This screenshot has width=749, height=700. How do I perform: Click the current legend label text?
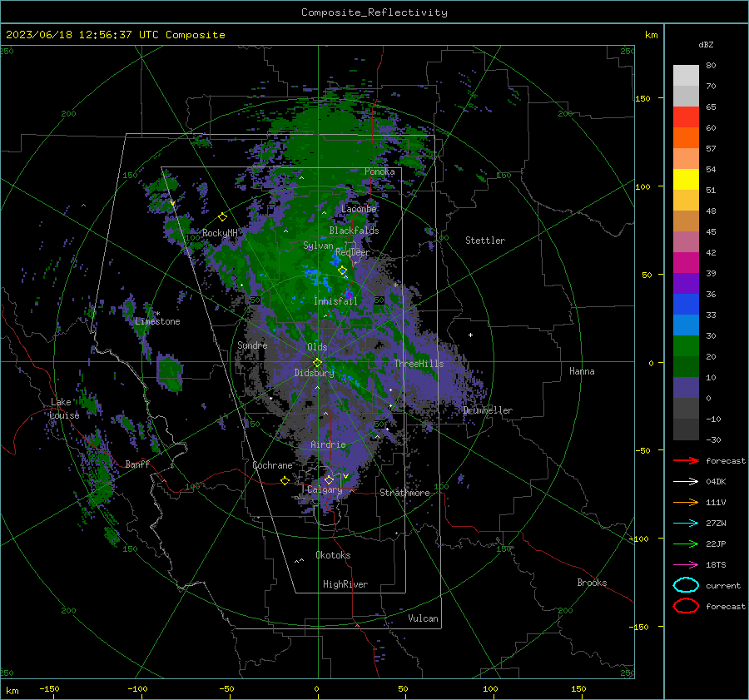(723, 585)
